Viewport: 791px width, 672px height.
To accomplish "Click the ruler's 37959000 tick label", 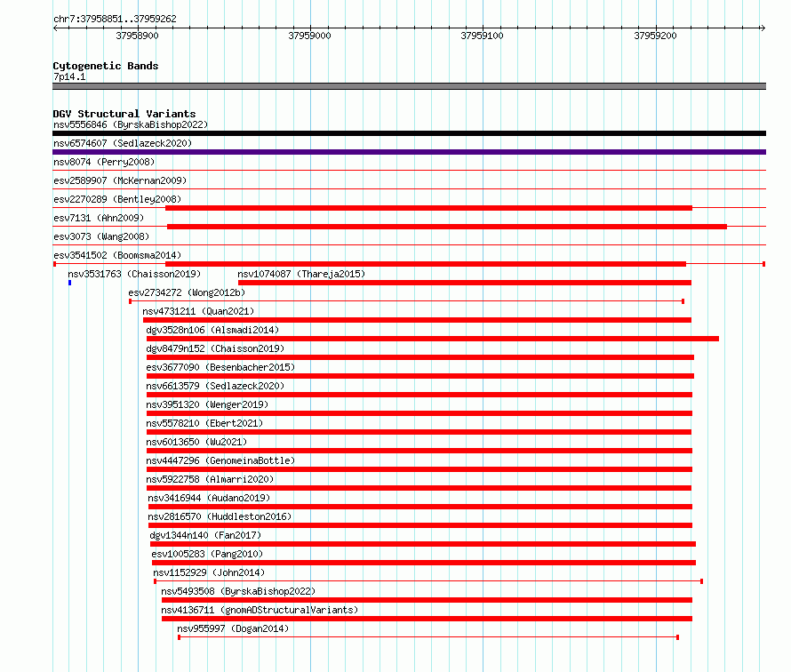I will pyautogui.click(x=310, y=36).
